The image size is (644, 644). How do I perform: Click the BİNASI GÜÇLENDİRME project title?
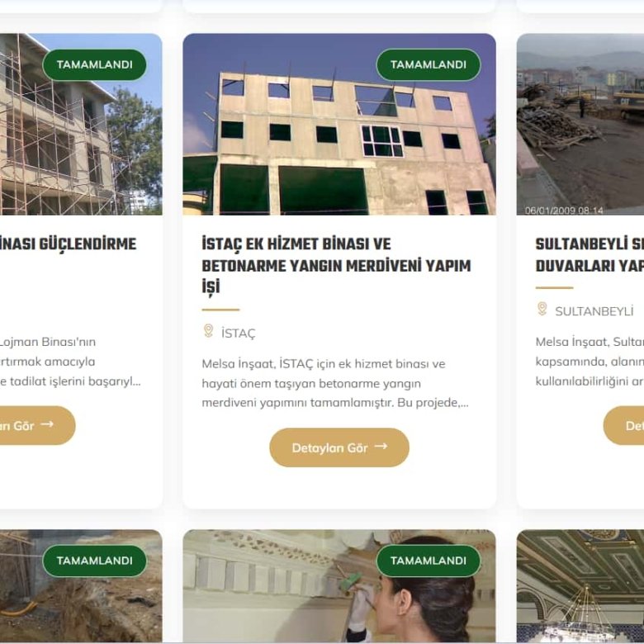pyautogui.click(x=68, y=244)
